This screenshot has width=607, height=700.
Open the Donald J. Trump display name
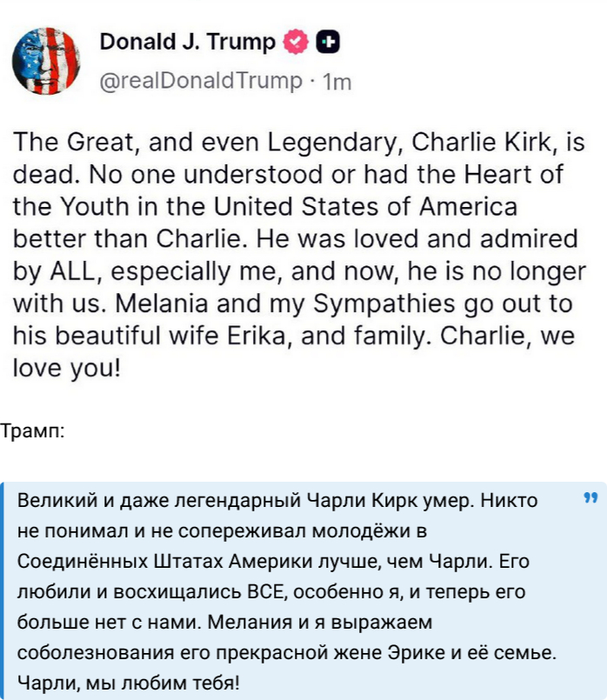click(188, 42)
